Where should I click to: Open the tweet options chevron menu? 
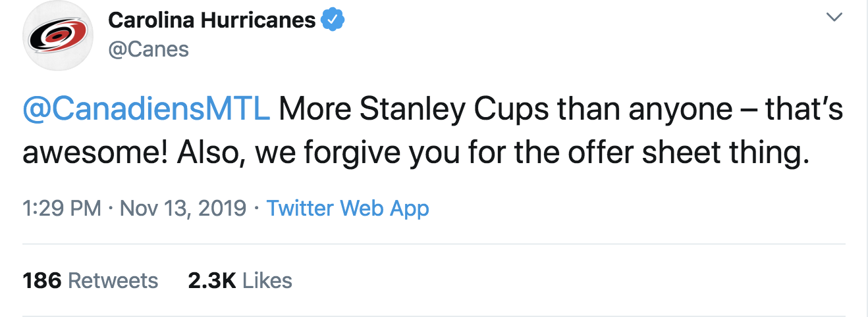click(x=834, y=18)
